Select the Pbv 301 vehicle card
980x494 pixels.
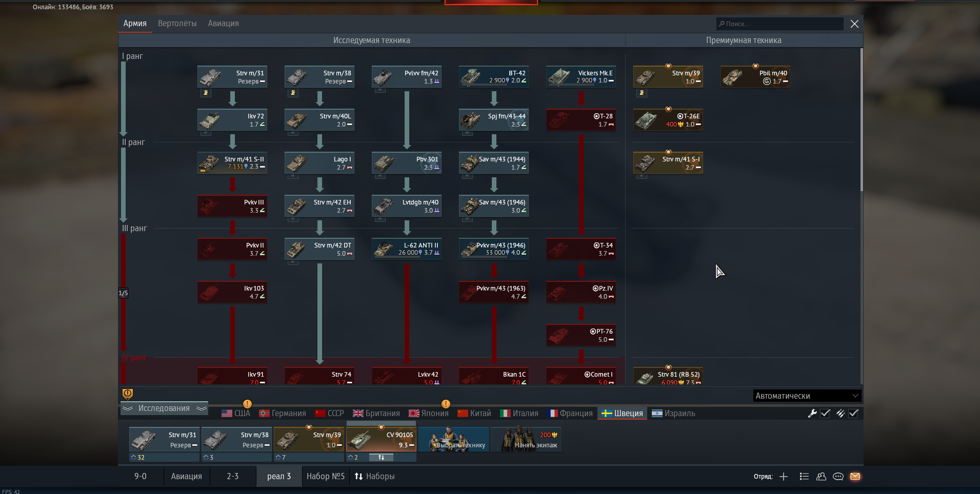[x=407, y=163]
